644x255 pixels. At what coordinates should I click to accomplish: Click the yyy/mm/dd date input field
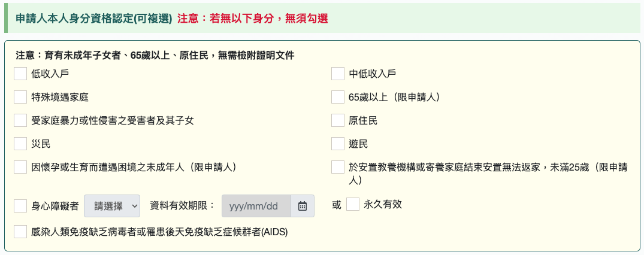256,206
